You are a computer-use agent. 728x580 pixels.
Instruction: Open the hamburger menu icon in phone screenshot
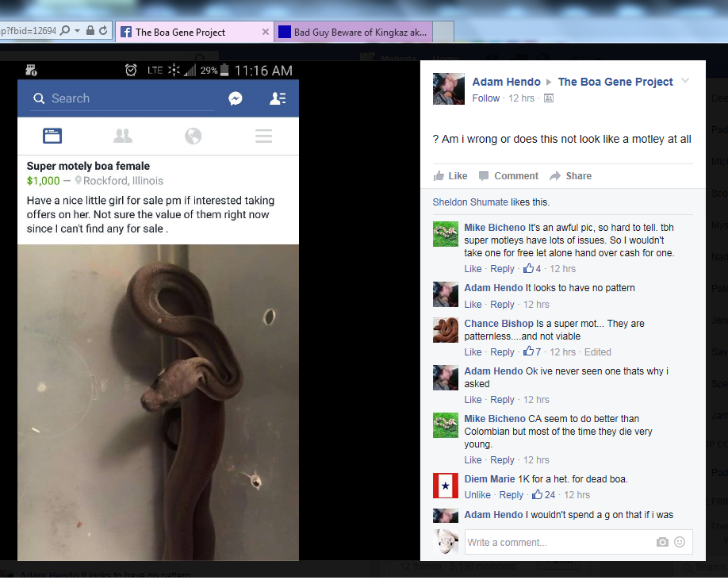point(264,136)
